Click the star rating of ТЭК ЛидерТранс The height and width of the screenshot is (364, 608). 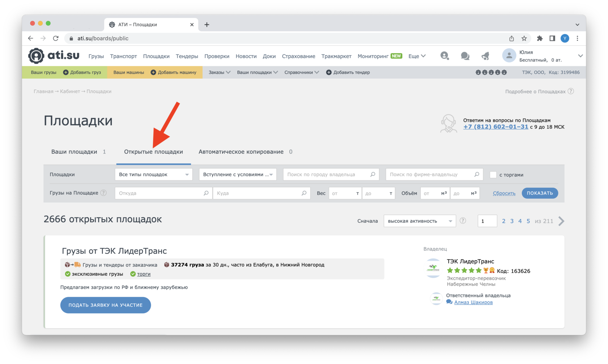[464, 271]
